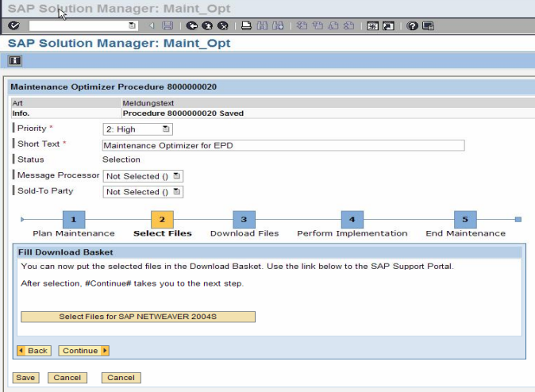This screenshot has height=392, width=535.
Task: Click the red Cancel X icon
Action: [223, 25]
